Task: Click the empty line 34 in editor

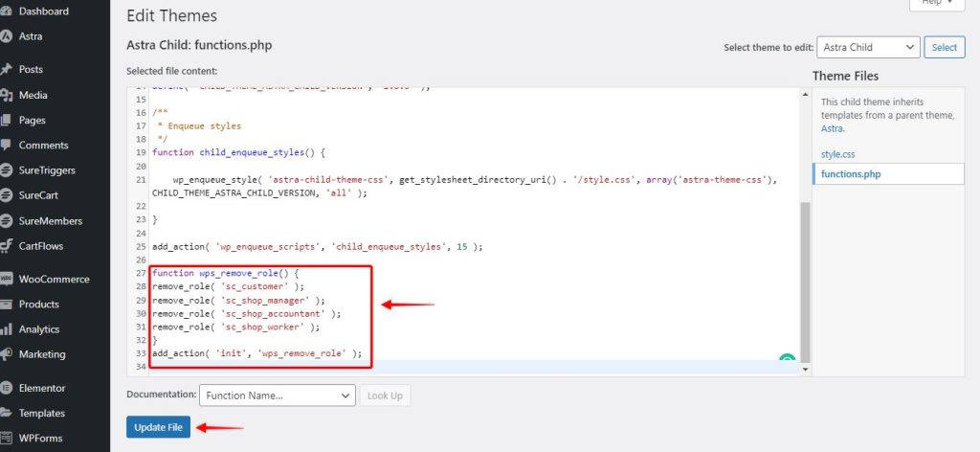Action: pyautogui.click(x=475, y=367)
